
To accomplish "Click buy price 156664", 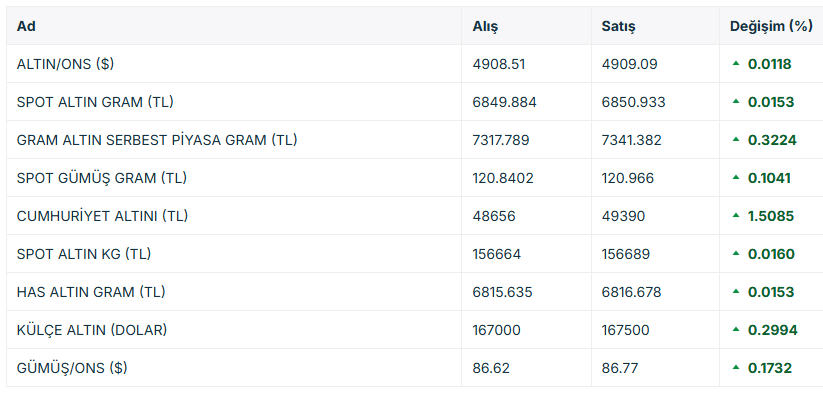I will tap(497, 254).
